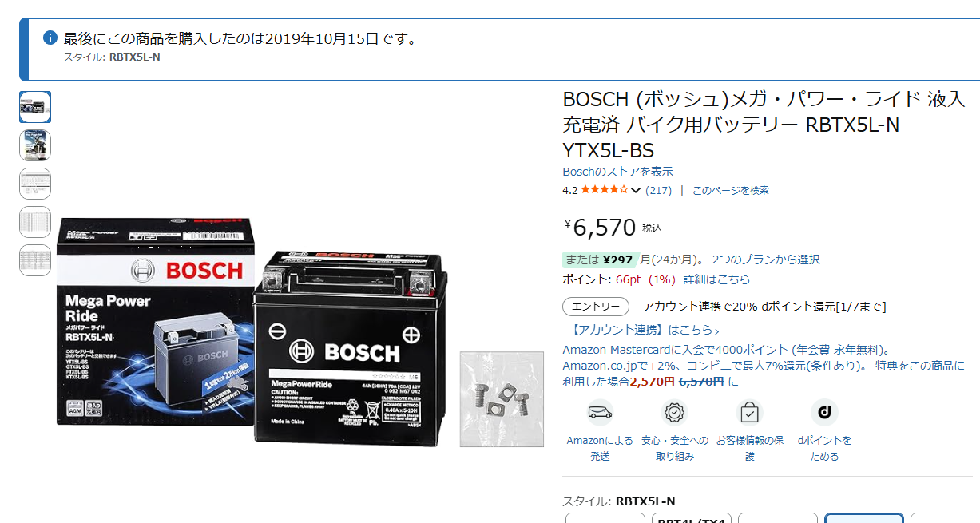The height and width of the screenshot is (523, 980).
Task: Click the エントリー campaign entry button
Action: point(596,307)
